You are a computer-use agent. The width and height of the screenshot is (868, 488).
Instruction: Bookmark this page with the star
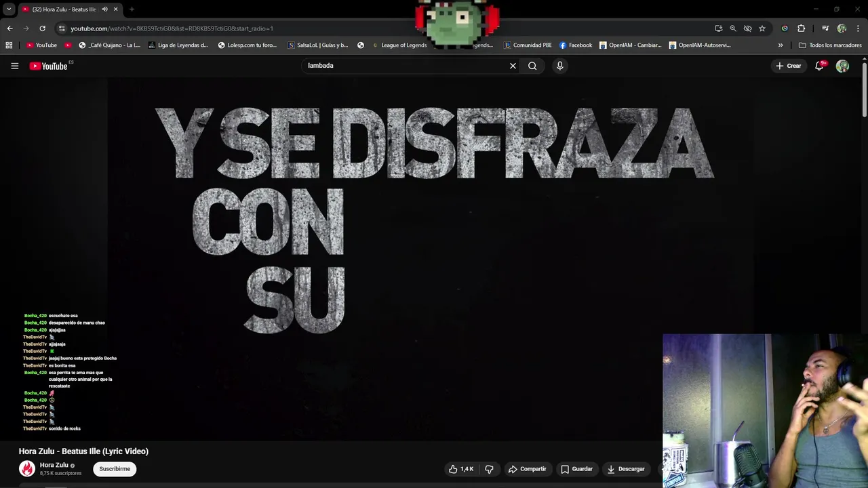762,28
